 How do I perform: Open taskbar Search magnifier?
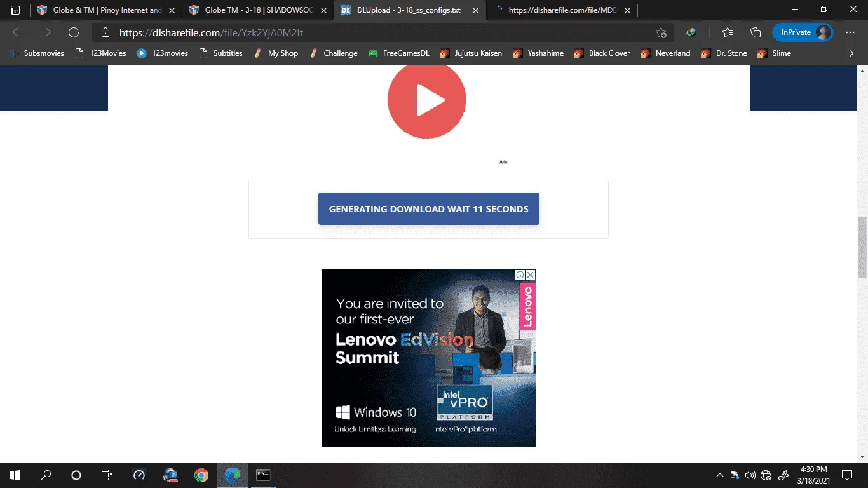click(x=46, y=475)
